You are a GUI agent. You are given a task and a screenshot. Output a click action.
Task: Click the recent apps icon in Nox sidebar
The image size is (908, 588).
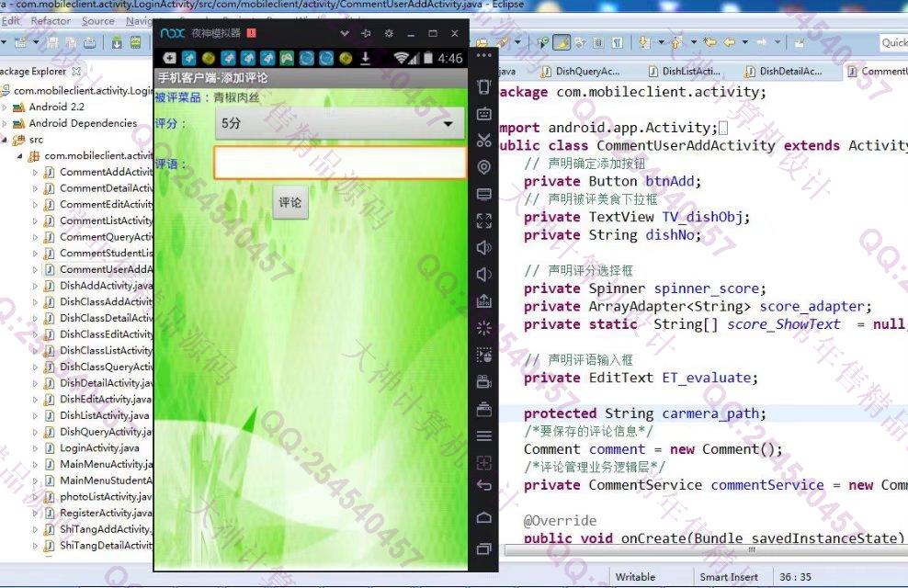(x=484, y=548)
